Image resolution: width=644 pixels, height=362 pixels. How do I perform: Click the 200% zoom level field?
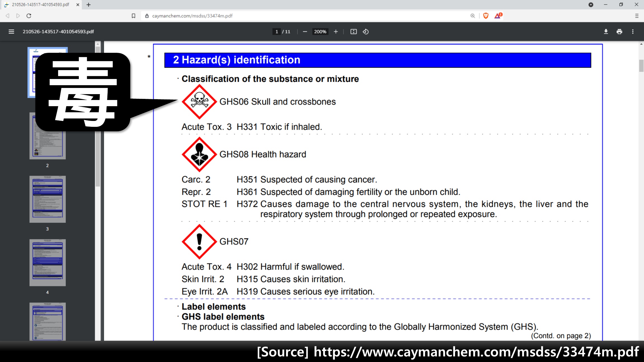click(320, 32)
